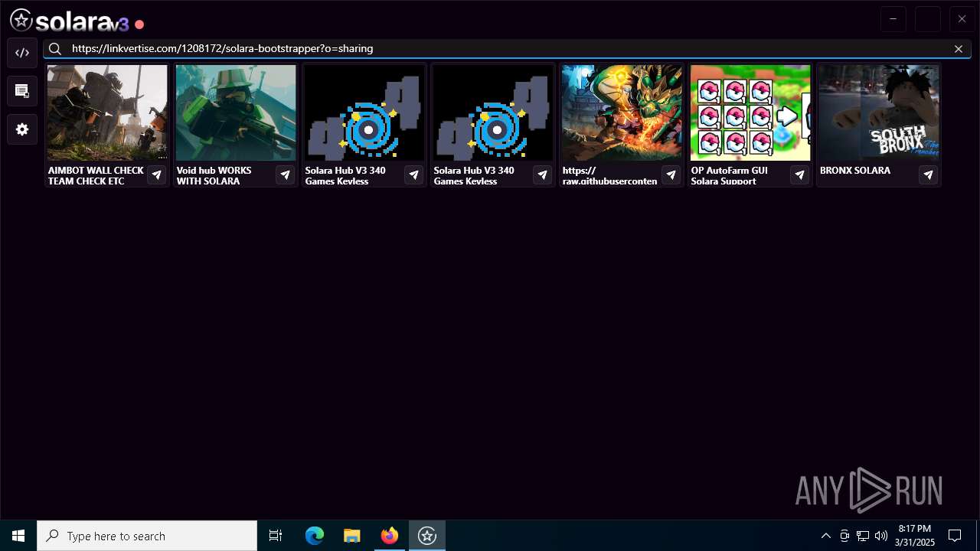Open the Void hub thumbnail image
This screenshot has width=980, height=551.
coord(236,112)
